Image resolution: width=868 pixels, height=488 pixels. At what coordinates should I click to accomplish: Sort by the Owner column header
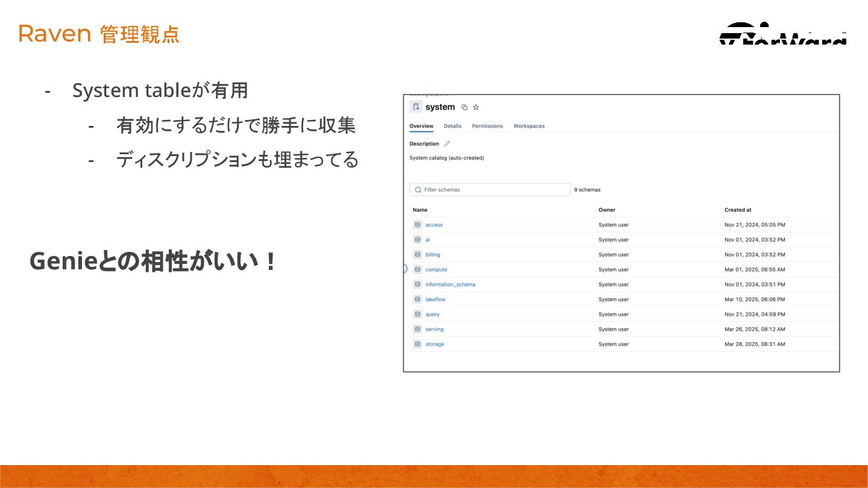point(607,210)
